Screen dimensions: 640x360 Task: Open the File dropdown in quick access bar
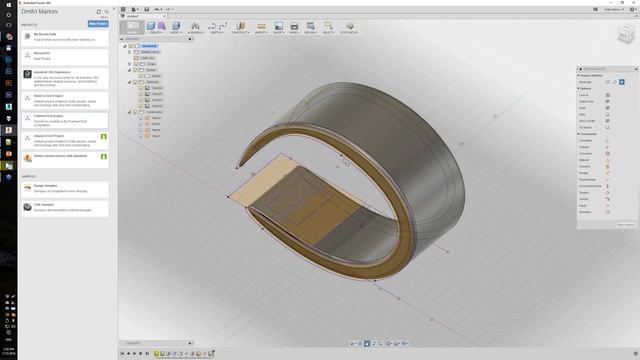(x=134, y=9)
